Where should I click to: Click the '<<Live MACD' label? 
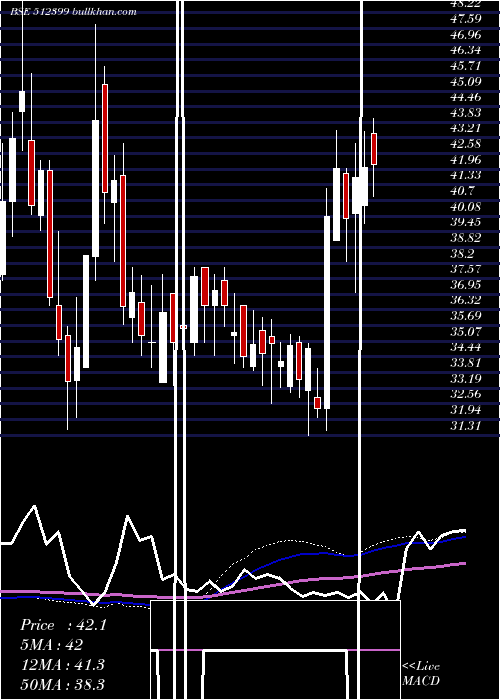click(421, 673)
